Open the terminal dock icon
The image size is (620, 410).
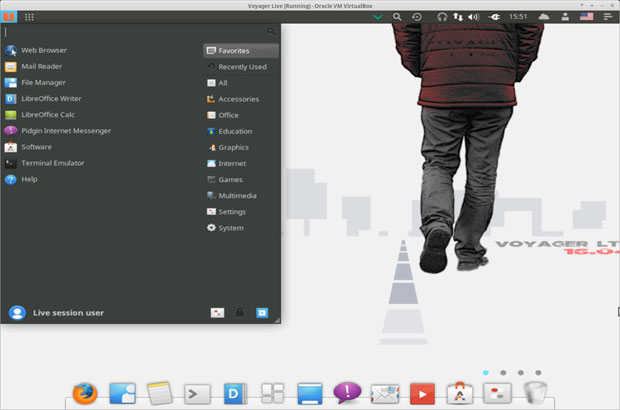tap(197, 394)
